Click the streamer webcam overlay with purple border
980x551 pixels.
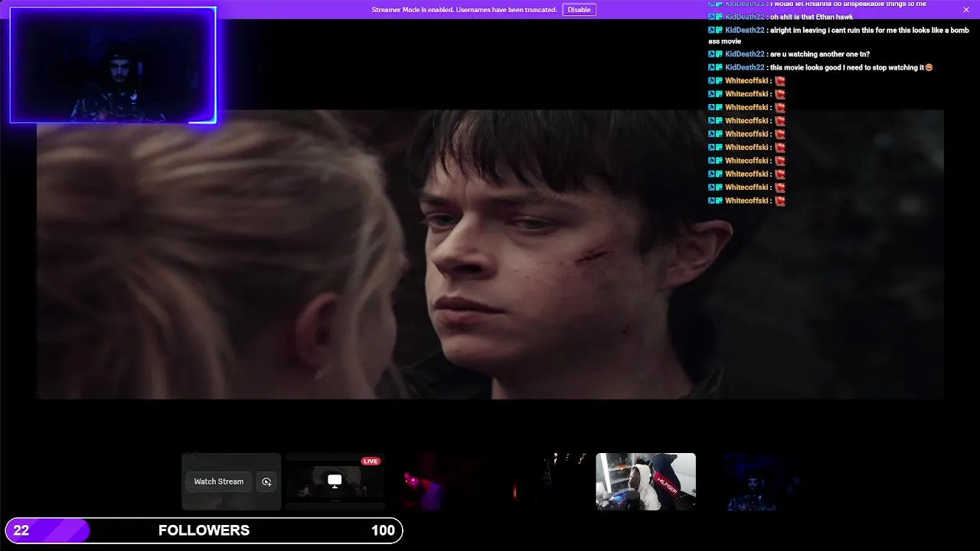[113, 65]
